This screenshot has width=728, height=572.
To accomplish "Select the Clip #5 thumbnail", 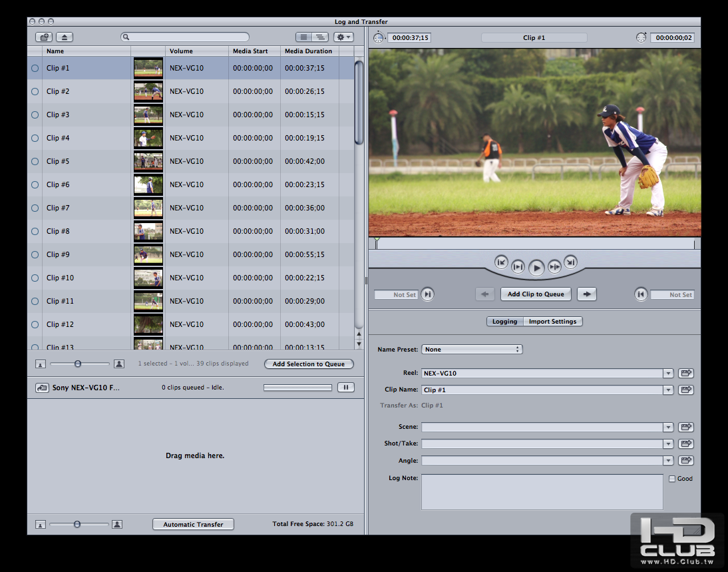I will (148, 162).
